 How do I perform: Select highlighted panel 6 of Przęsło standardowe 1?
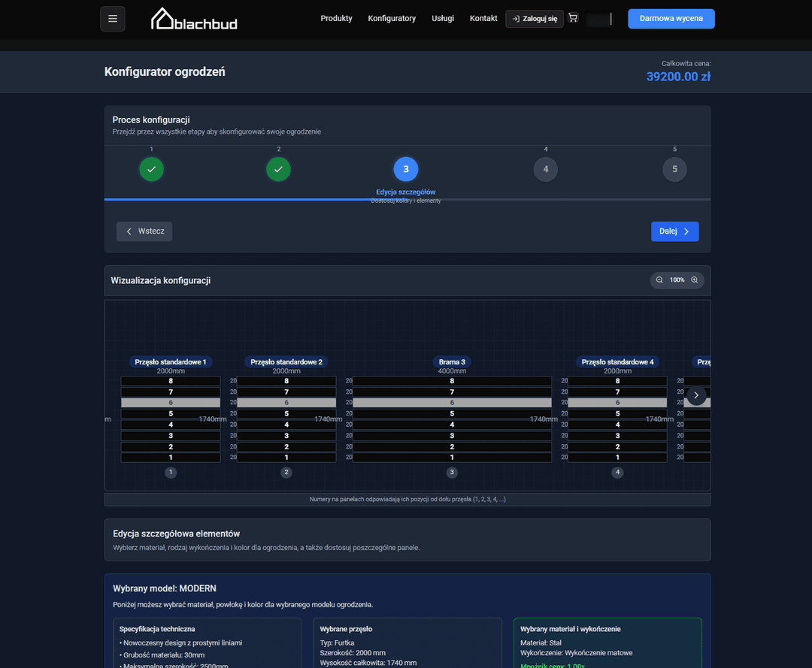coord(171,403)
